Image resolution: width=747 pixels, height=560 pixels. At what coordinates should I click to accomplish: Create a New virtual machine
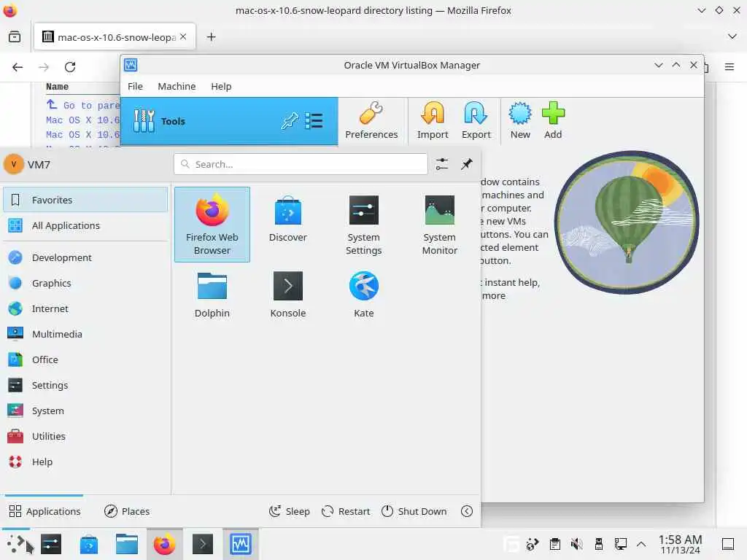pyautogui.click(x=519, y=120)
